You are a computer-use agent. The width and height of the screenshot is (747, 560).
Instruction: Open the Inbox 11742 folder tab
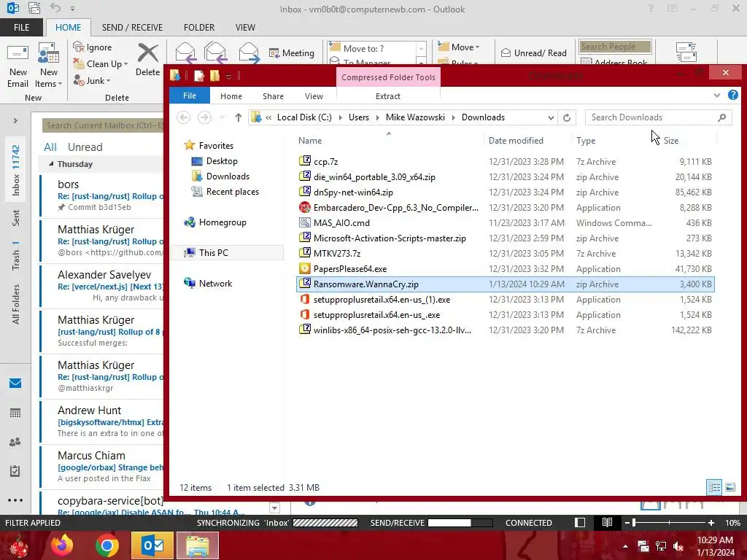(x=16, y=170)
